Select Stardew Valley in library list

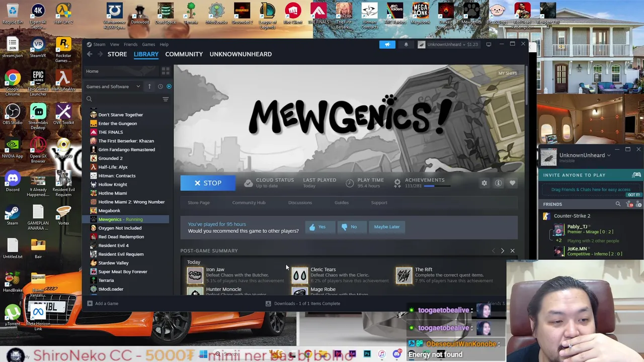tap(114, 263)
